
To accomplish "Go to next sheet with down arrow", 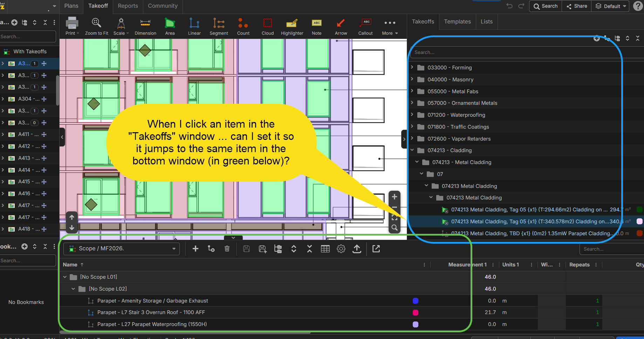I will (x=72, y=228).
